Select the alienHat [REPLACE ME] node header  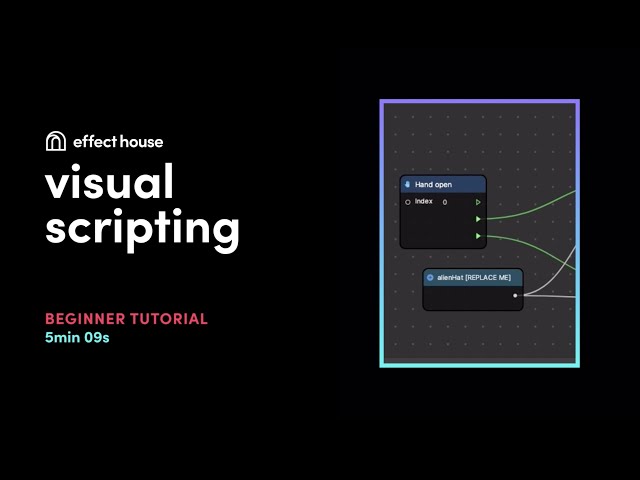(473, 278)
